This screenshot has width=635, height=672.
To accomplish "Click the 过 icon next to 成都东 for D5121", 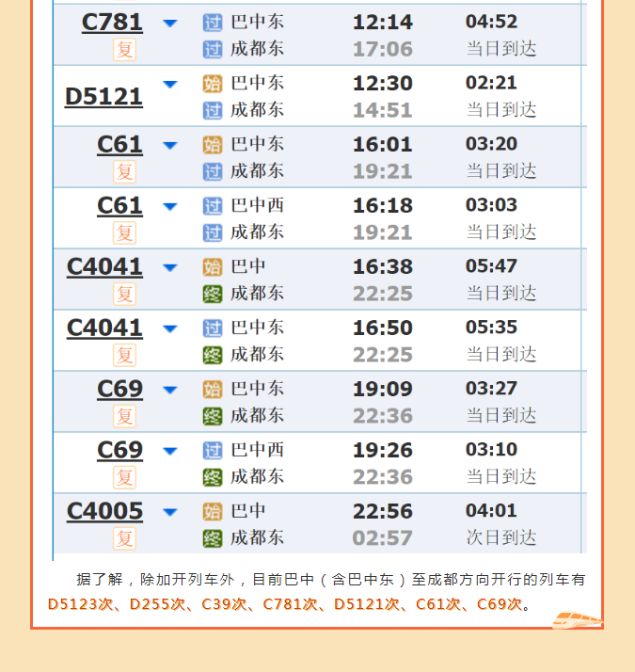I will click(x=213, y=110).
